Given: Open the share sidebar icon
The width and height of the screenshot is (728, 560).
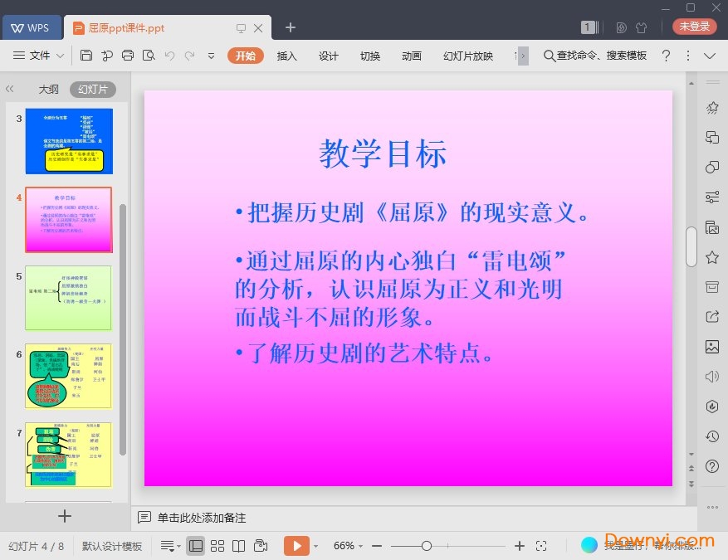Looking at the screenshot, I should pyautogui.click(x=712, y=317).
